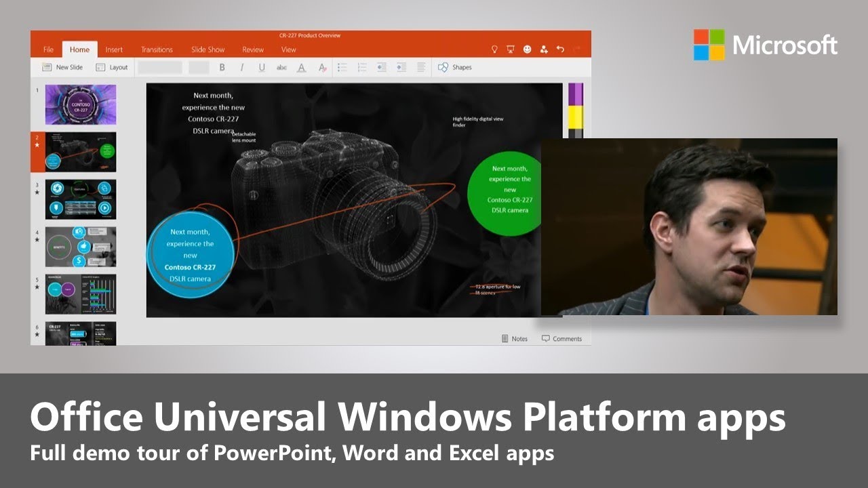Toggle strikethrough text

281,67
